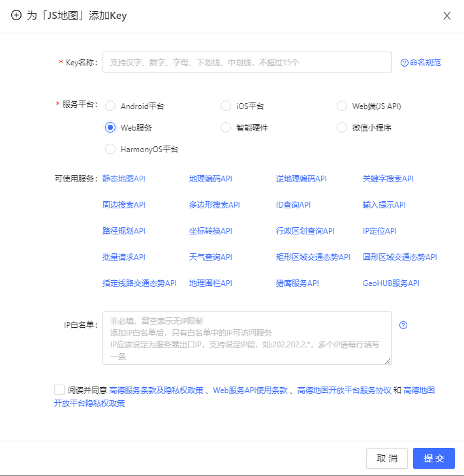This screenshot has height=476, width=464.
Task: Select the Android平台 radio button
Action: tap(110, 106)
